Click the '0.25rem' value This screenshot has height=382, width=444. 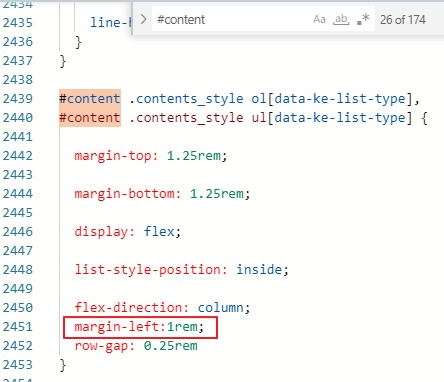click(171, 346)
